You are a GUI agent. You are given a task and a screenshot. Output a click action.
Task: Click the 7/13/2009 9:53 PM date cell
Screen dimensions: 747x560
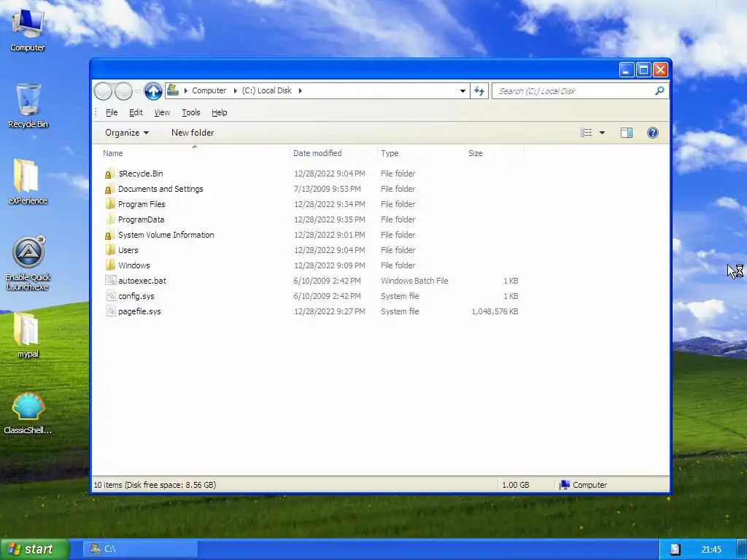328,189
